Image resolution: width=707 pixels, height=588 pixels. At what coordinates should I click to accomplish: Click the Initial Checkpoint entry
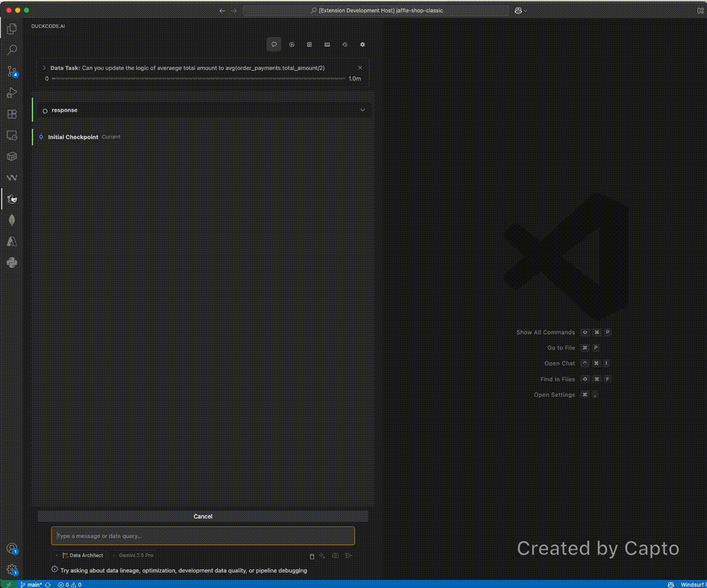73,137
